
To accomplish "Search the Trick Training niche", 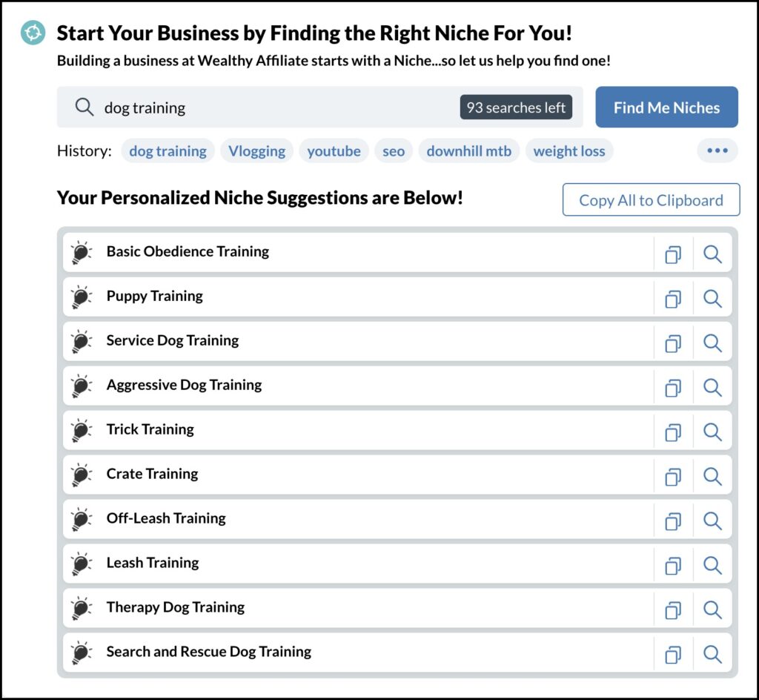I will pos(712,432).
